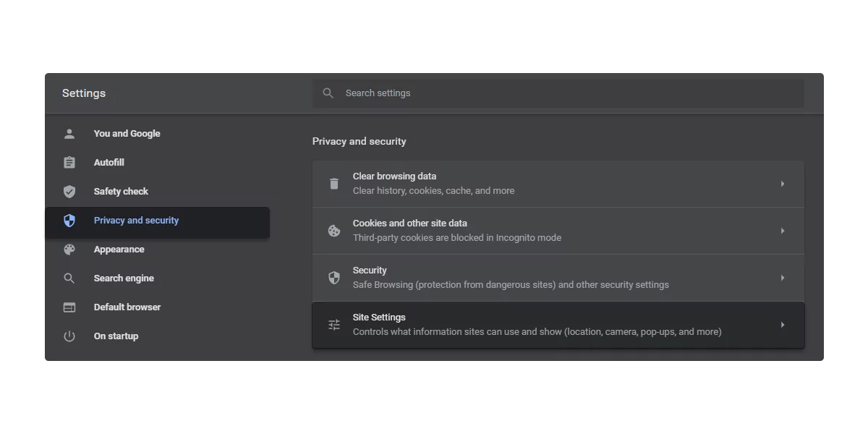868x434 pixels.
Task: Open the Search engine section
Action: pyautogui.click(x=157, y=278)
